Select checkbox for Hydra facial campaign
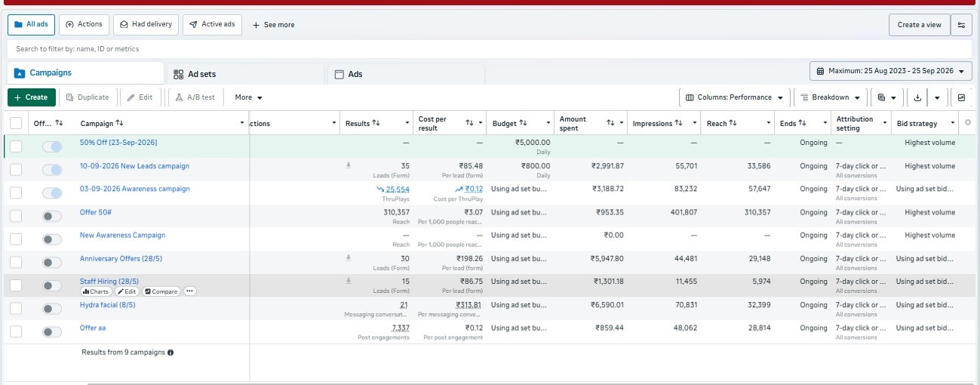The image size is (980, 385). [x=16, y=309]
